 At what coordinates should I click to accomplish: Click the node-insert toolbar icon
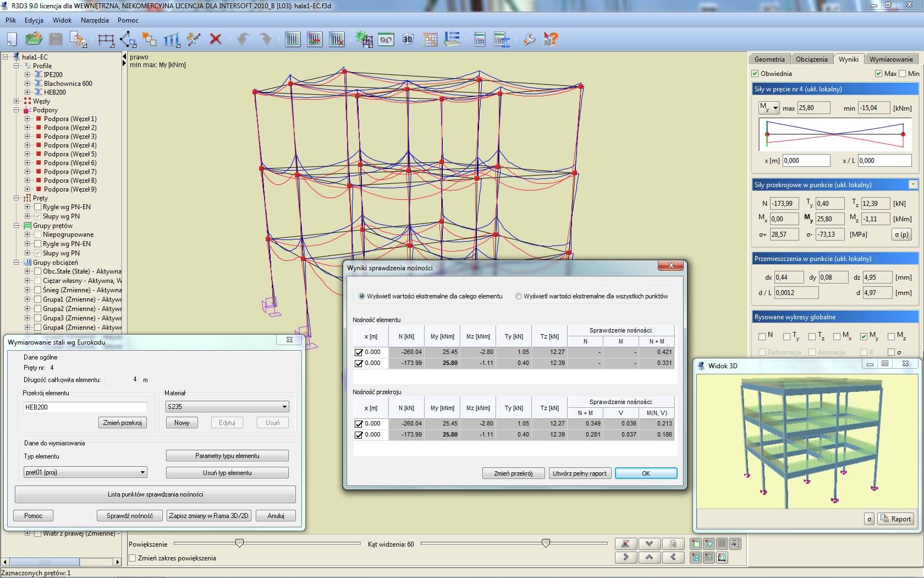(128, 39)
